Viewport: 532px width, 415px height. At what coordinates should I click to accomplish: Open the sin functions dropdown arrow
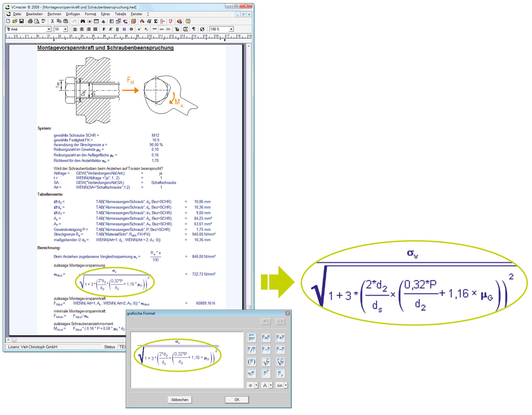(x=286, y=385)
